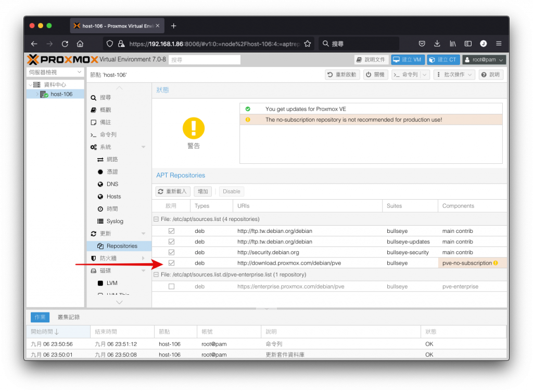This screenshot has width=533, height=392.
Task: Click the 關機 shutdown button
Action: (375, 75)
